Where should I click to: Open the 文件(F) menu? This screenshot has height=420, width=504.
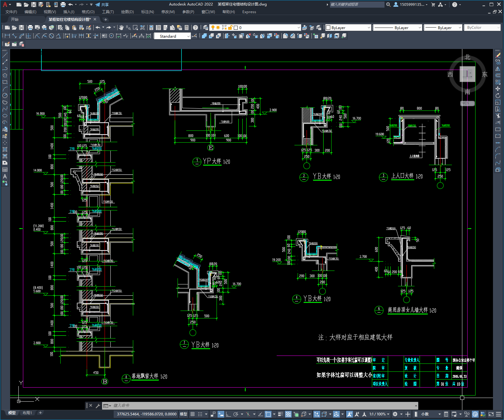[x=11, y=12]
